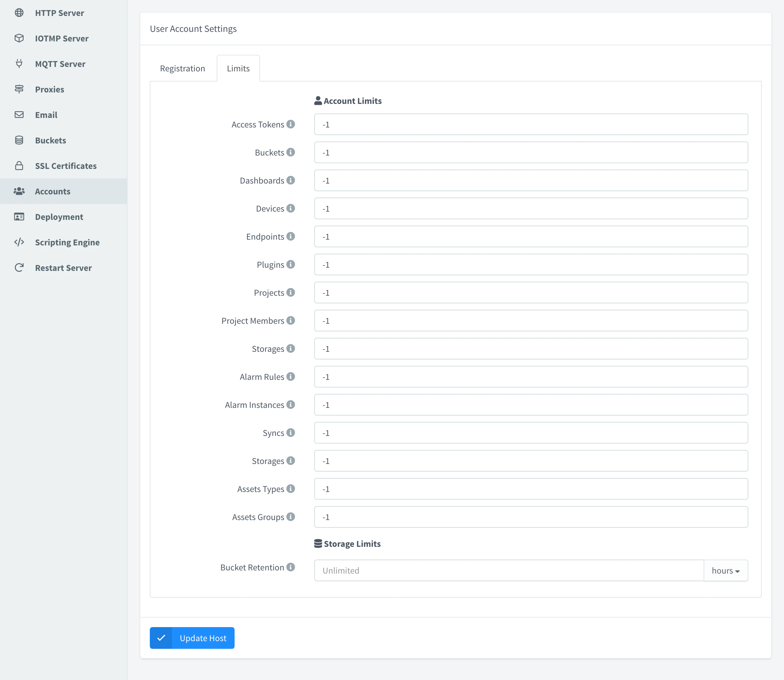Screen dimensions: 784x680
Task: Click the Projects limit input field
Action: (531, 293)
